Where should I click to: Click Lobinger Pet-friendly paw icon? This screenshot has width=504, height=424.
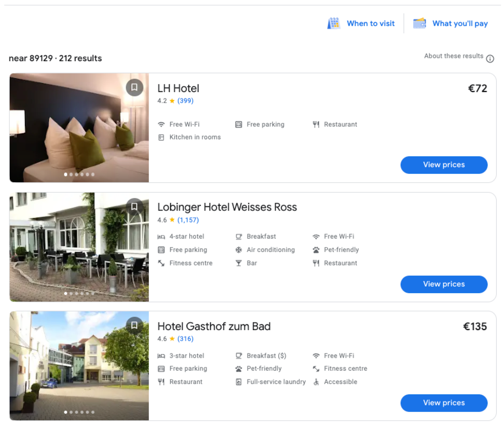click(316, 250)
